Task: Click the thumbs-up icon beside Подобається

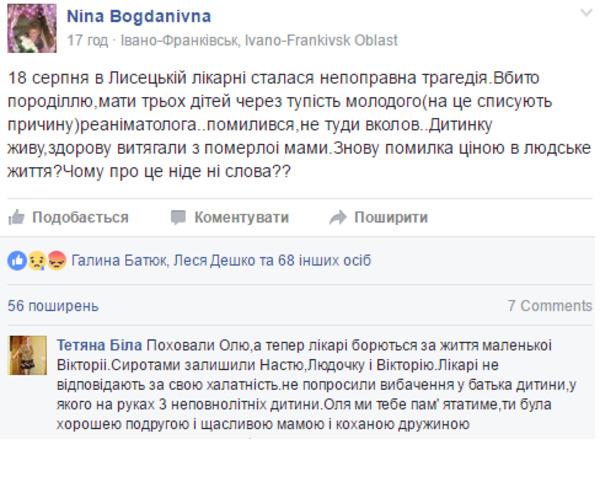Action: click(16, 217)
